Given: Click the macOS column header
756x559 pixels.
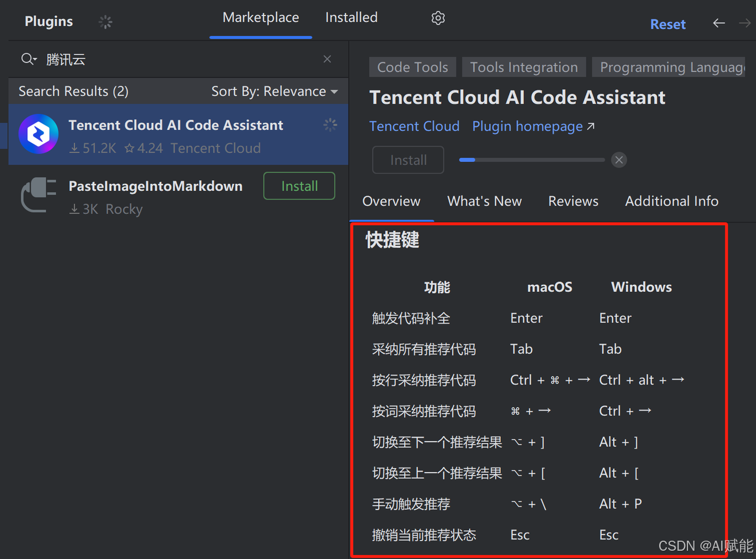Looking at the screenshot, I should click(x=549, y=287).
